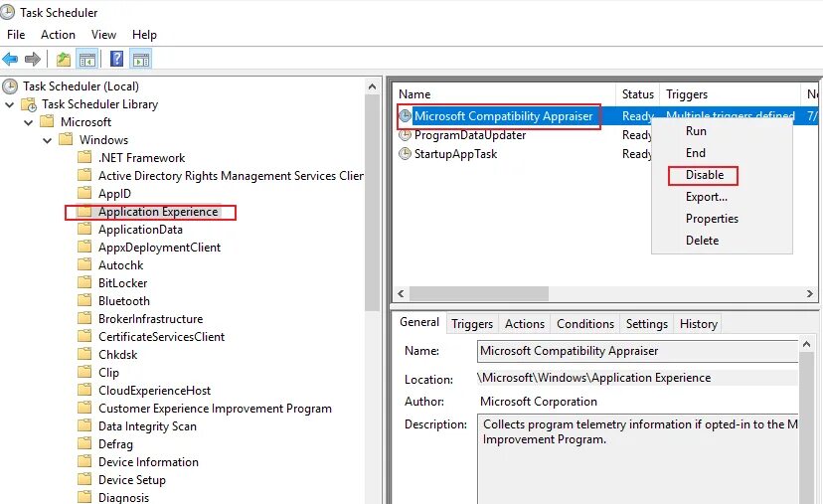Click the BitLocker folder icon
823x504 pixels.
pos(84,282)
